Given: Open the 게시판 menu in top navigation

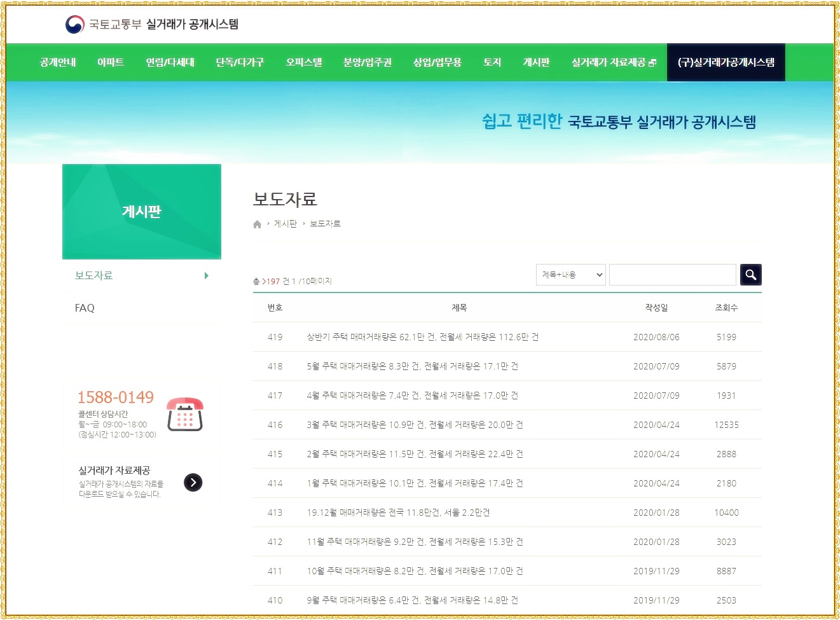Looking at the screenshot, I should (536, 62).
